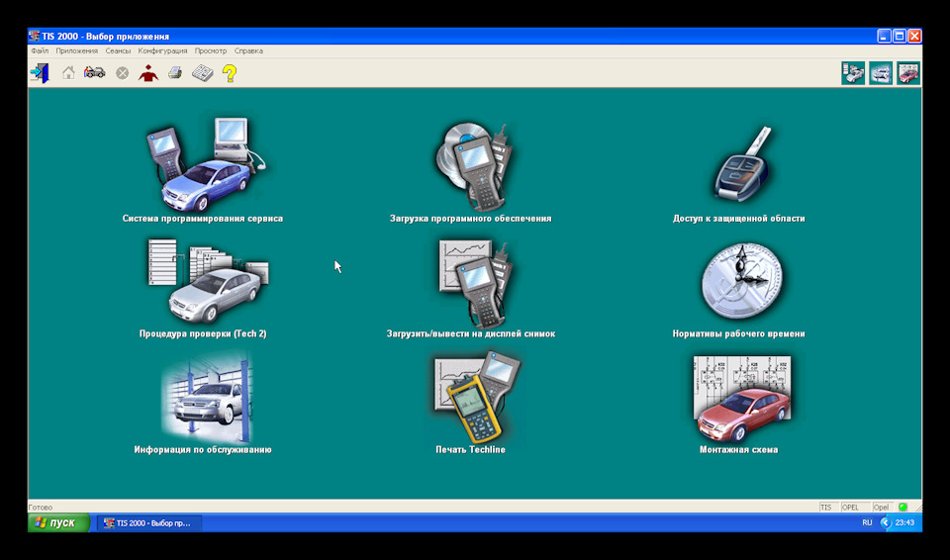Click the TIS status bar field
This screenshot has width=950, height=560.
[x=827, y=508]
